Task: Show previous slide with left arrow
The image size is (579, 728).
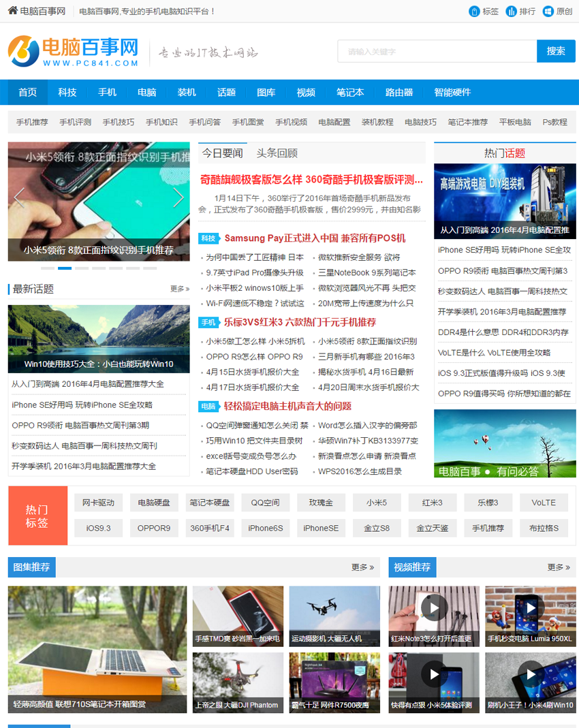Action: [x=19, y=197]
